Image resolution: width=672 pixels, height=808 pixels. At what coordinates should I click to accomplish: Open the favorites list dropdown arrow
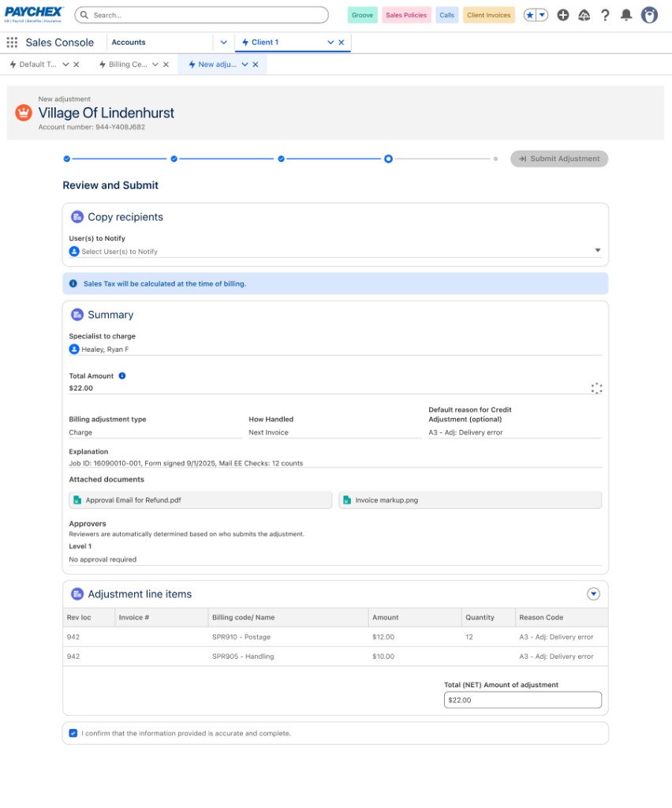coord(542,15)
